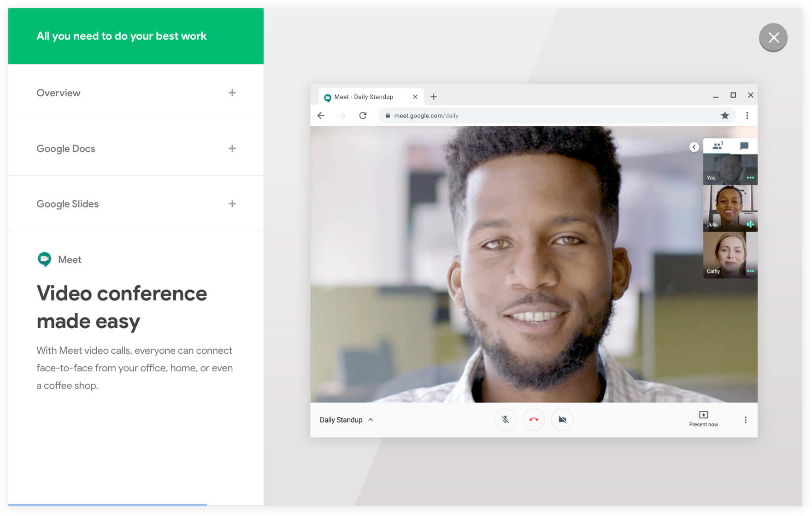812x516 pixels.
Task: Go back using the browser back arrow
Action: (321, 116)
